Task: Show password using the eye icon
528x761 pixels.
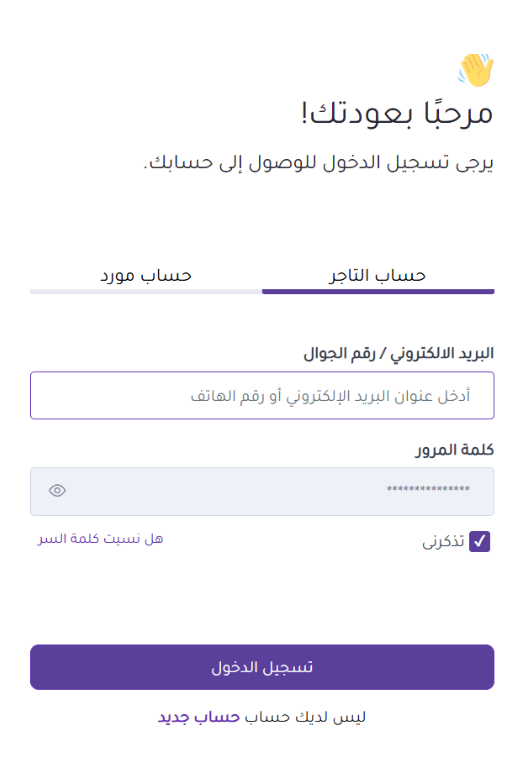Action: [x=57, y=491]
